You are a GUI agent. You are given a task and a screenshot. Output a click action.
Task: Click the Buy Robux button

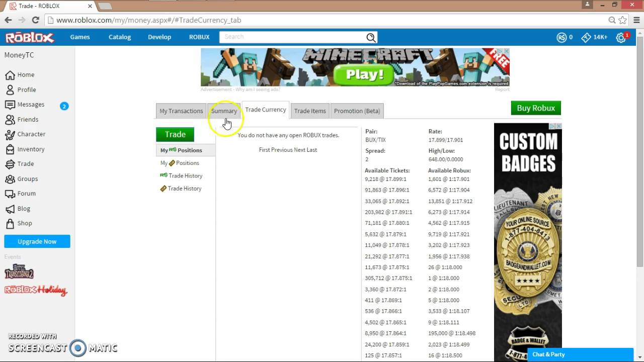click(x=536, y=108)
